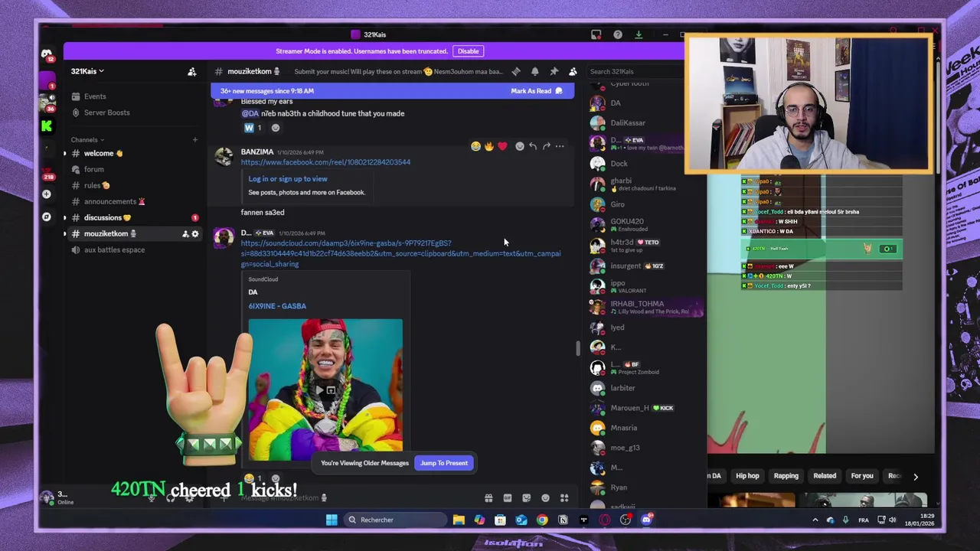Open the 6IX9INE - GASBA embed title
Image resolution: width=980 pixels, height=551 pixels.
pyautogui.click(x=277, y=306)
